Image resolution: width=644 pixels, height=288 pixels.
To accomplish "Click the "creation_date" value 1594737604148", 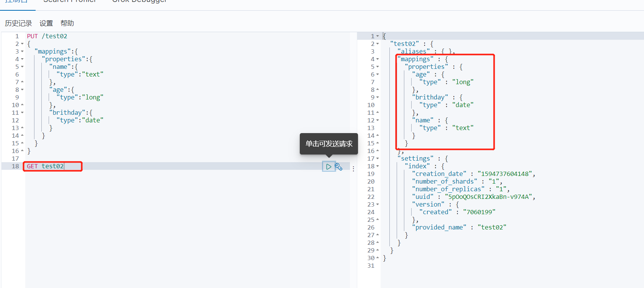I will [505, 174].
